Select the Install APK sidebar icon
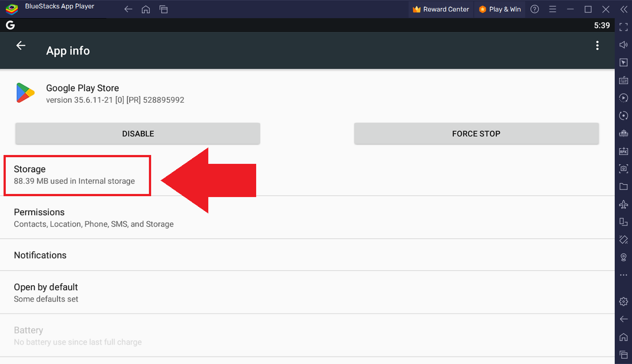Screen dimensions: 632x364 (623, 151)
